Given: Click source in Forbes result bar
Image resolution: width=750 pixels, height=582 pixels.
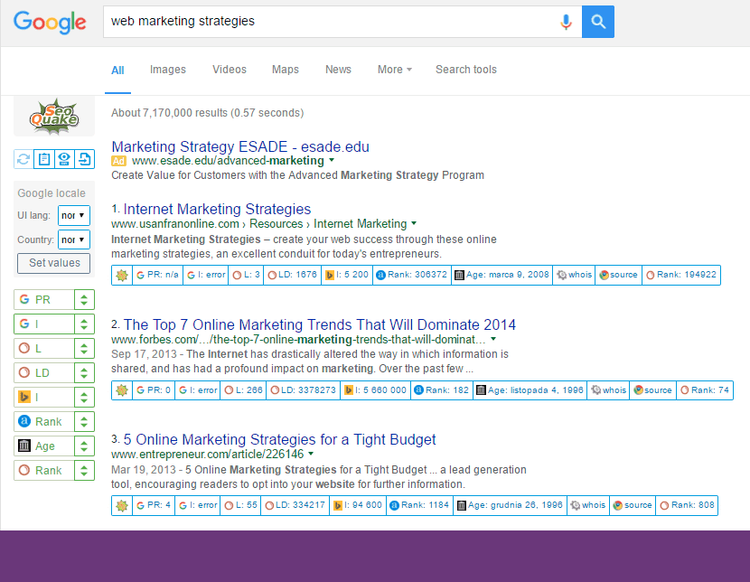Looking at the screenshot, I should coord(653,390).
